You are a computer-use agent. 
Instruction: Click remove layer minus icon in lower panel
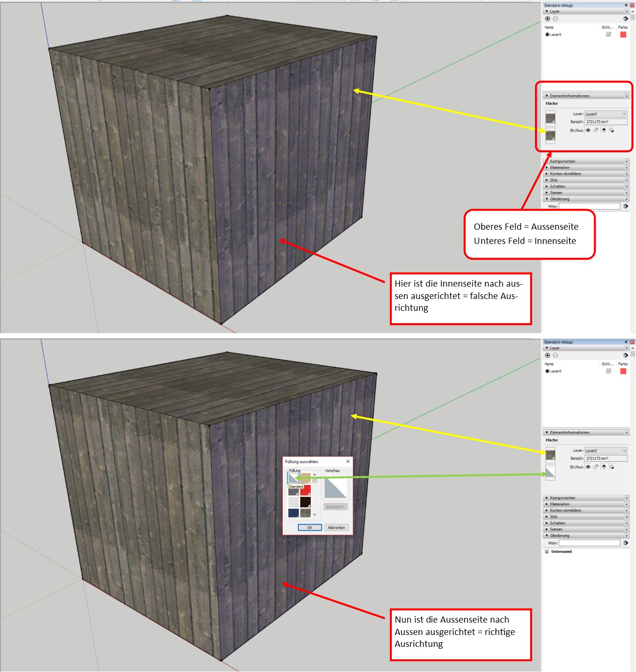[555, 355]
